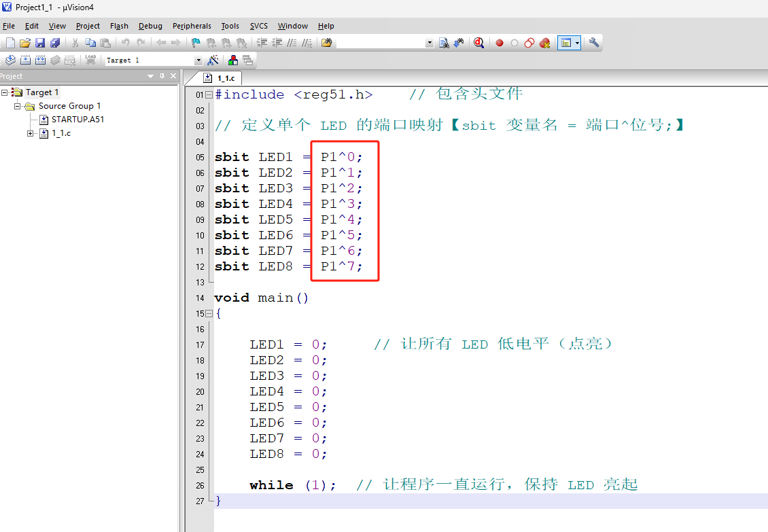Click the Navigate Forwards arrow
The height and width of the screenshot is (532, 768).
176,43
